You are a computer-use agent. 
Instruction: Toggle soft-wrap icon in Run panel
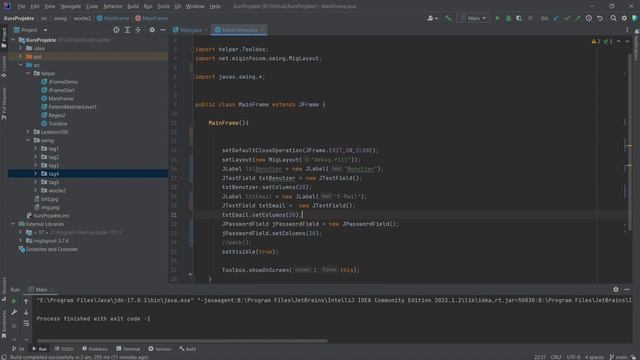26,323
